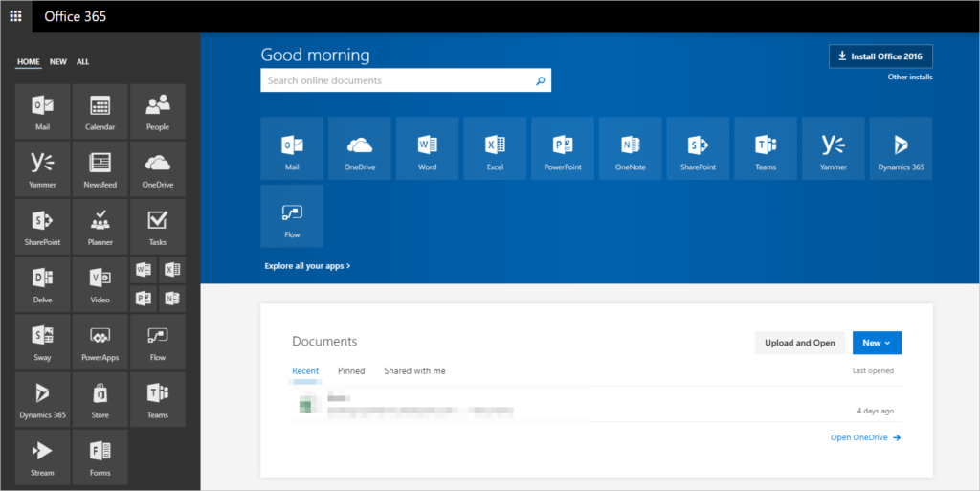
Task: Open Teams tile on the home page
Action: click(x=766, y=148)
